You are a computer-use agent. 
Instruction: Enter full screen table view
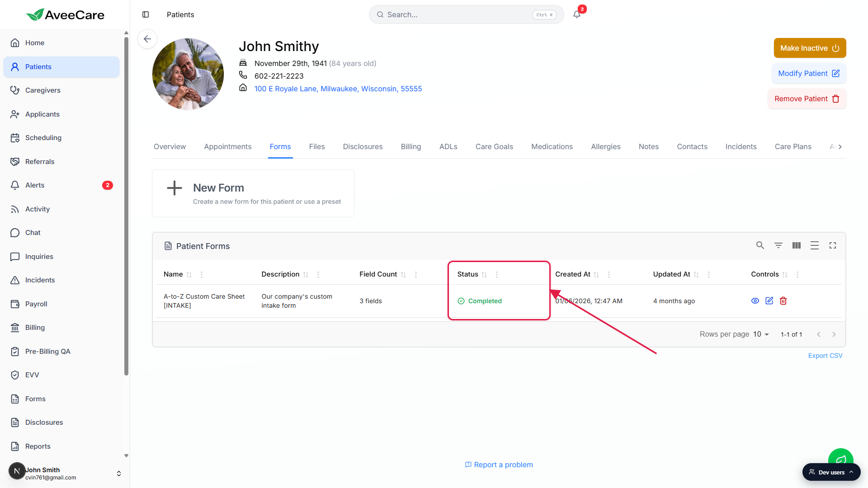pos(832,245)
